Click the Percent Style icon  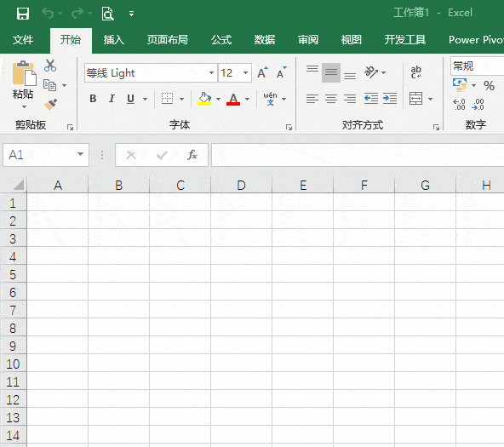(489, 85)
